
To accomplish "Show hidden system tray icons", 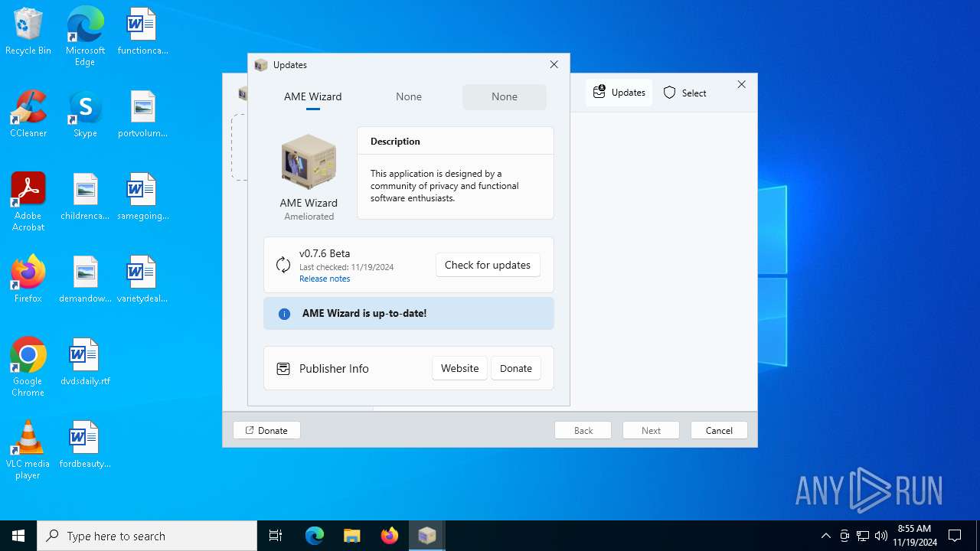I will (x=825, y=536).
